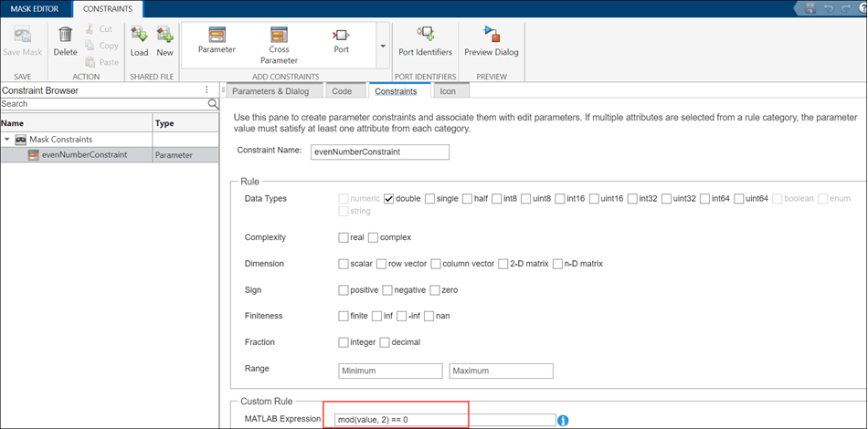Check the decimal fraction option
Screen dimensions: 868x429
point(385,342)
